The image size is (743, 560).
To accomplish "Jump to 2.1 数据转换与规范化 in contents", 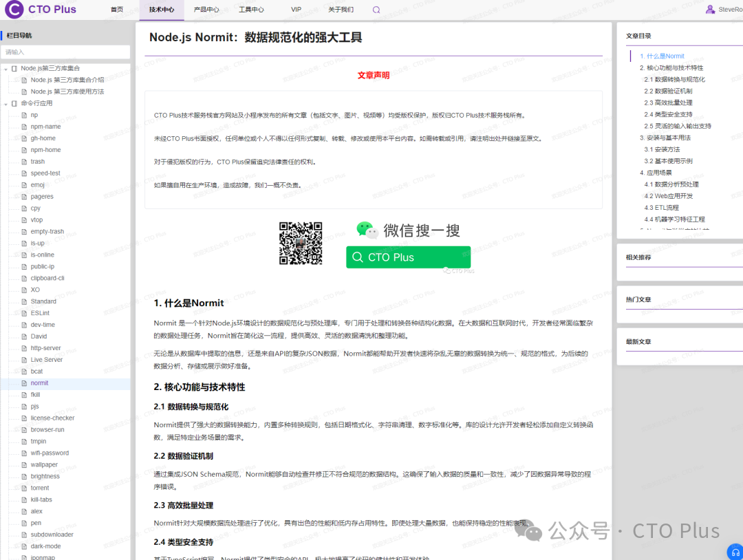I will 674,79.
